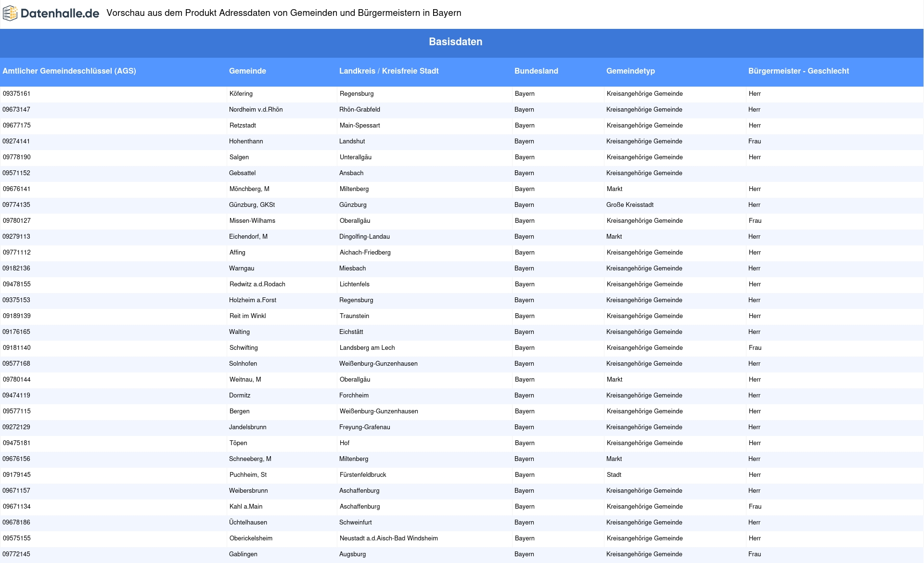Viewport: 924px width, 563px height.
Task: Select the Rhön-Grabfeld district cell
Action: point(359,110)
